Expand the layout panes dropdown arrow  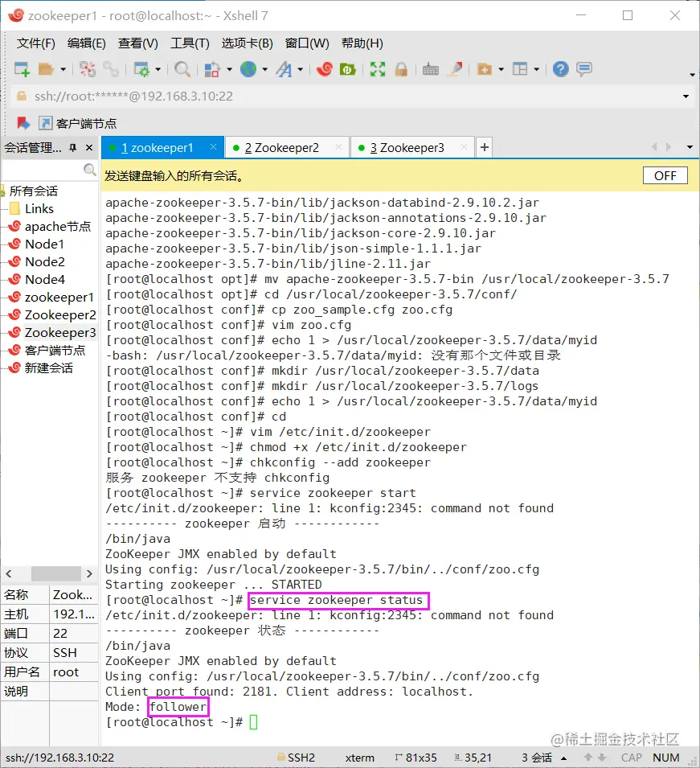point(537,69)
